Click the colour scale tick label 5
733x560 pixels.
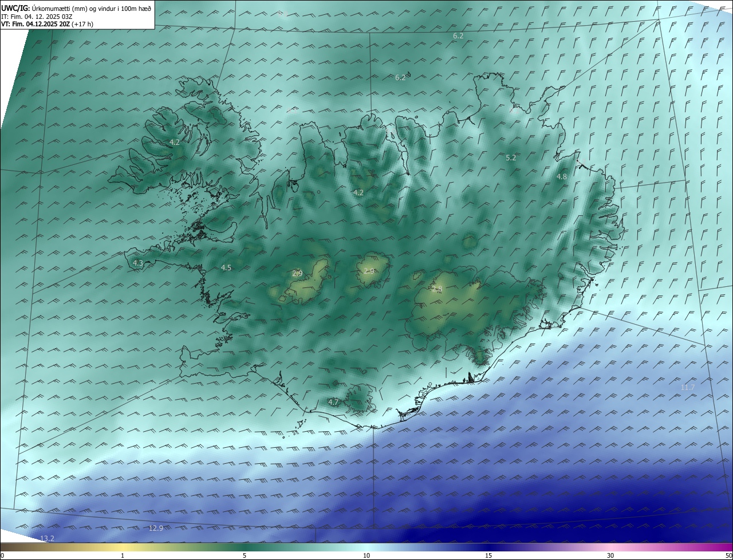click(245, 556)
